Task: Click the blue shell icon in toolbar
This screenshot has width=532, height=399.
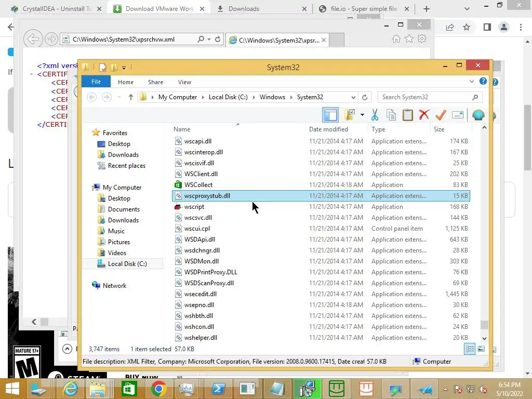Action: pyautogui.click(x=478, y=115)
